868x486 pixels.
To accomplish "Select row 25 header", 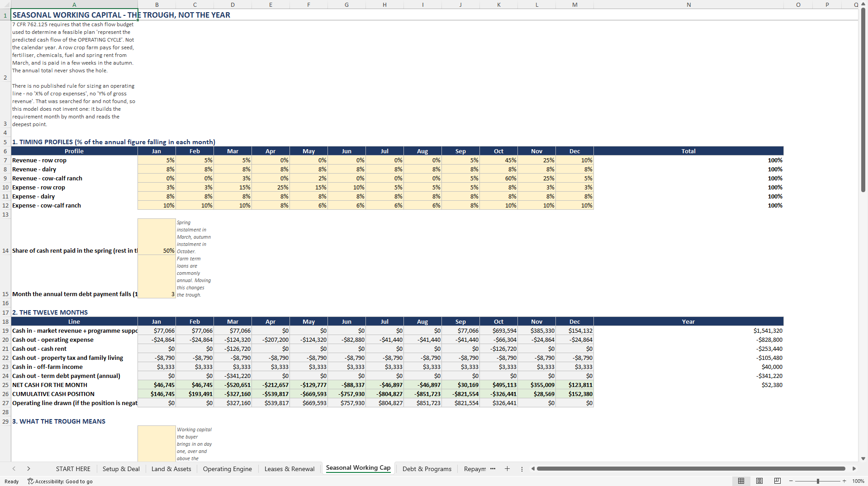I will (x=5, y=385).
